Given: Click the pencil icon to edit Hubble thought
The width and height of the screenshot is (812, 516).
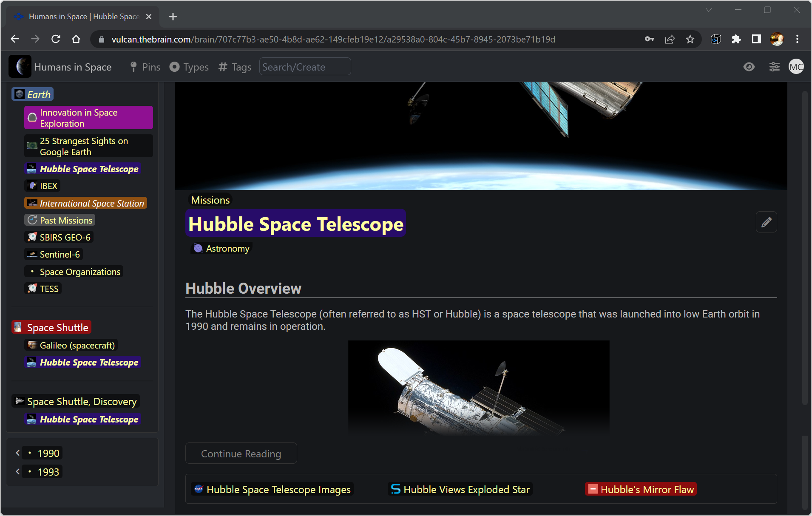Looking at the screenshot, I should [766, 222].
